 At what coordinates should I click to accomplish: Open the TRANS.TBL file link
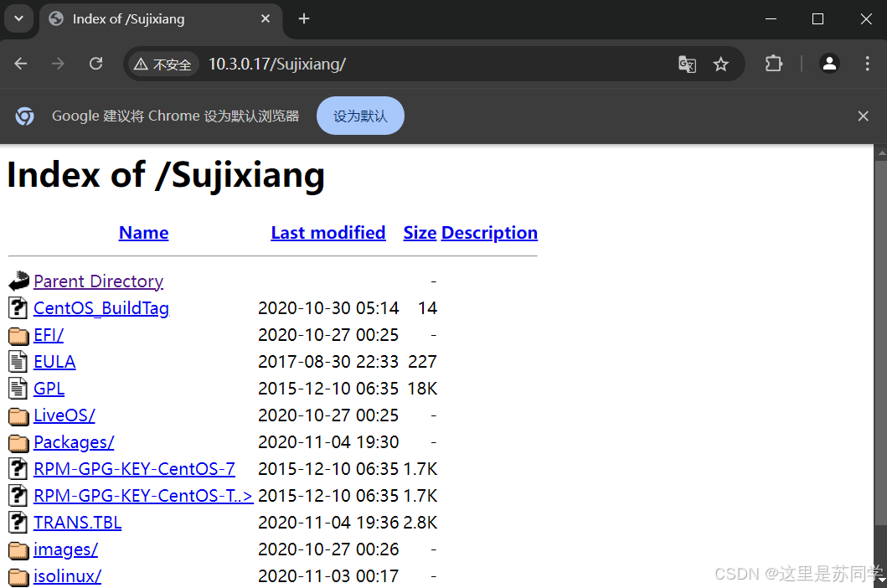point(78,523)
